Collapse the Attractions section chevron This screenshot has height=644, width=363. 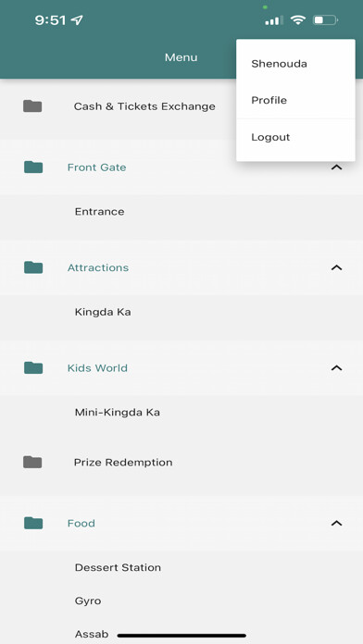coord(337,267)
